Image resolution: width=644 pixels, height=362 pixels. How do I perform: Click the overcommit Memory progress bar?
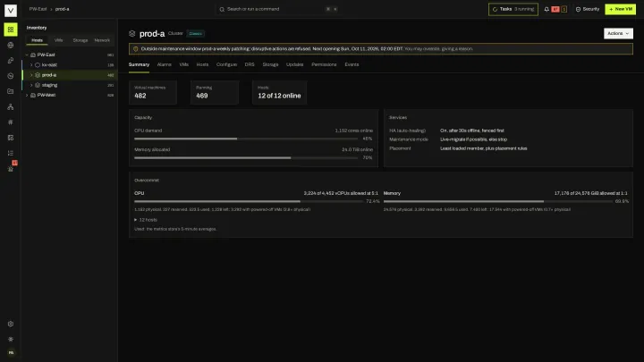coord(498,201)
